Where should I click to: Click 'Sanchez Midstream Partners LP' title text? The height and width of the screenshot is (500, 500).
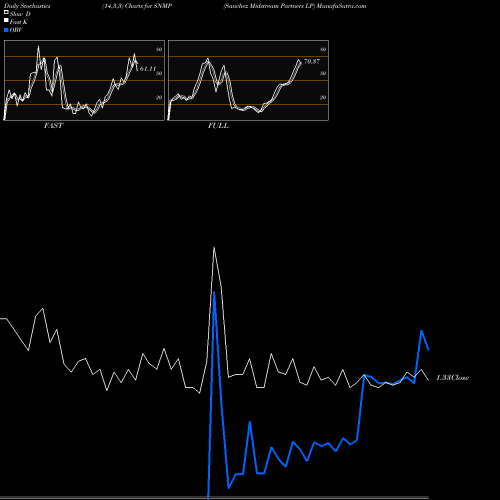(x=269, y=6)
